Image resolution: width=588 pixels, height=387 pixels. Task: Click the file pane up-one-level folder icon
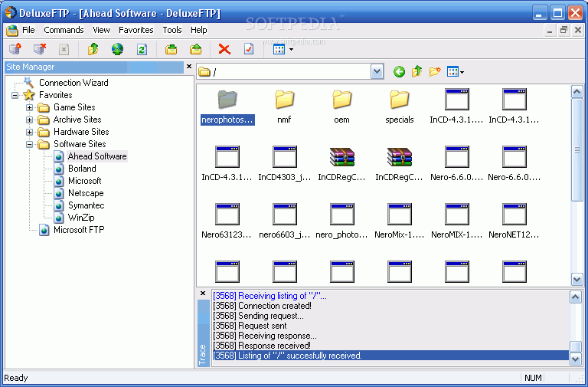[417, 71]
